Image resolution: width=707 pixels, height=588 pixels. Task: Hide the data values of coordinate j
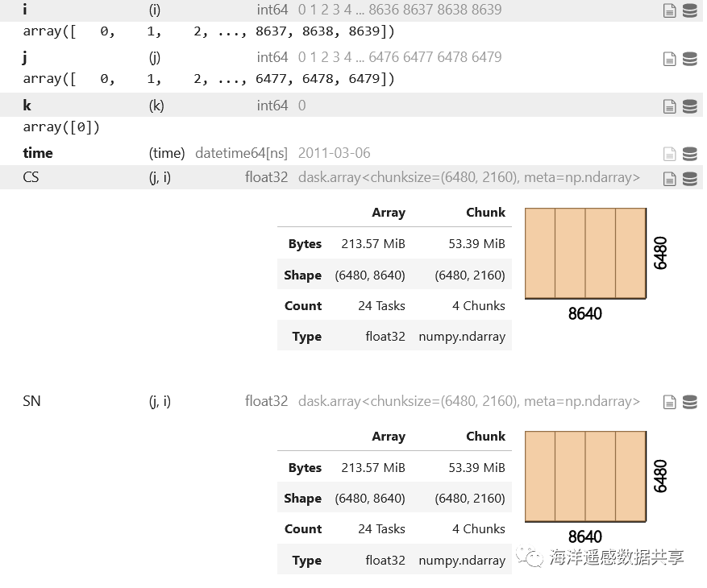689,59
